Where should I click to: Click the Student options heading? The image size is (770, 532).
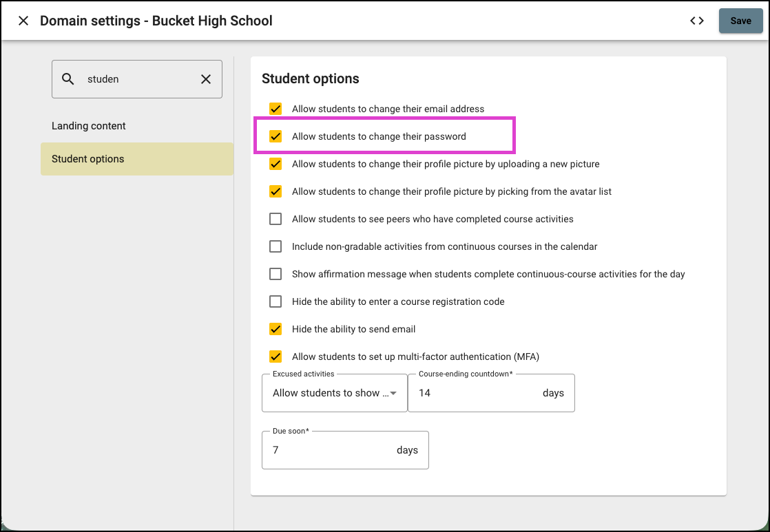(311, 78)
